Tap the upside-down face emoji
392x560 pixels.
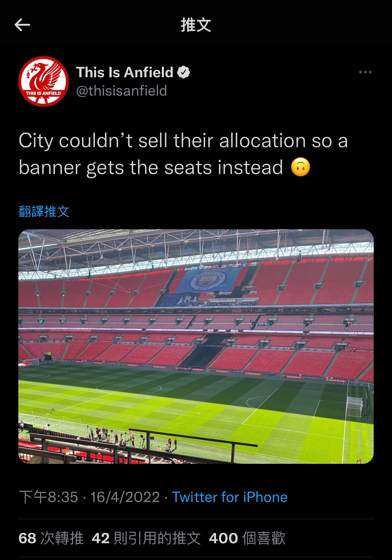(301, 167)
